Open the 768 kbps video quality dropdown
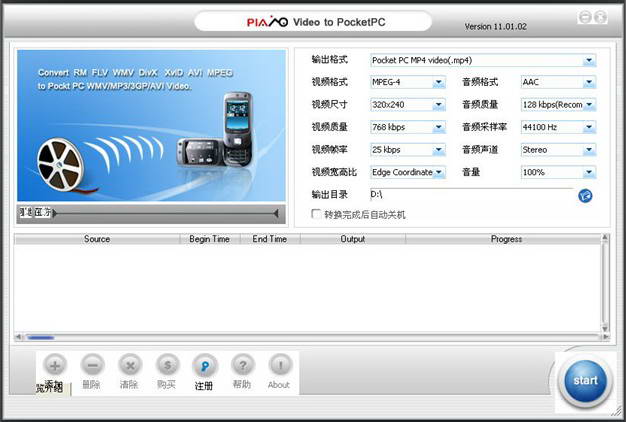This screenshot has height=422, width=626. [x=438, y=127]
